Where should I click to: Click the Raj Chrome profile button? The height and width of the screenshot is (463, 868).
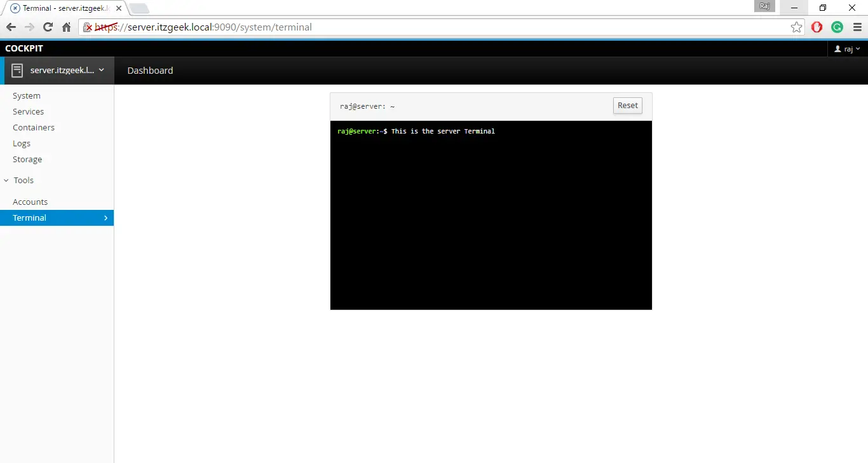pos(765,6)
